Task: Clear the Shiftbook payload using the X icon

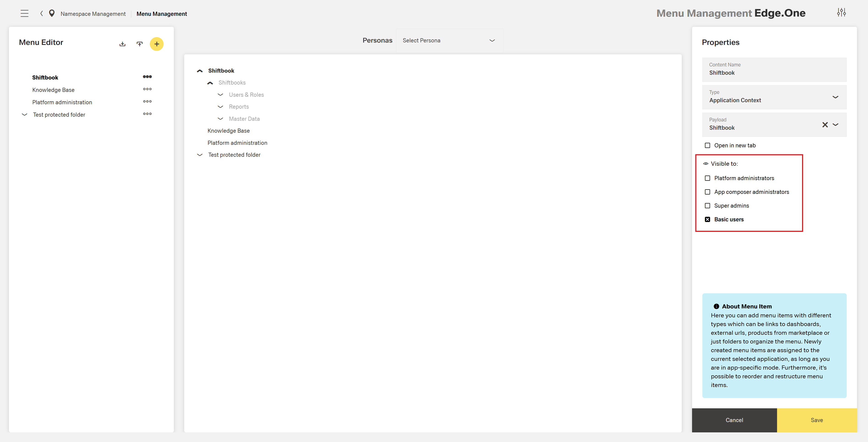Action: tap(825, 125)
